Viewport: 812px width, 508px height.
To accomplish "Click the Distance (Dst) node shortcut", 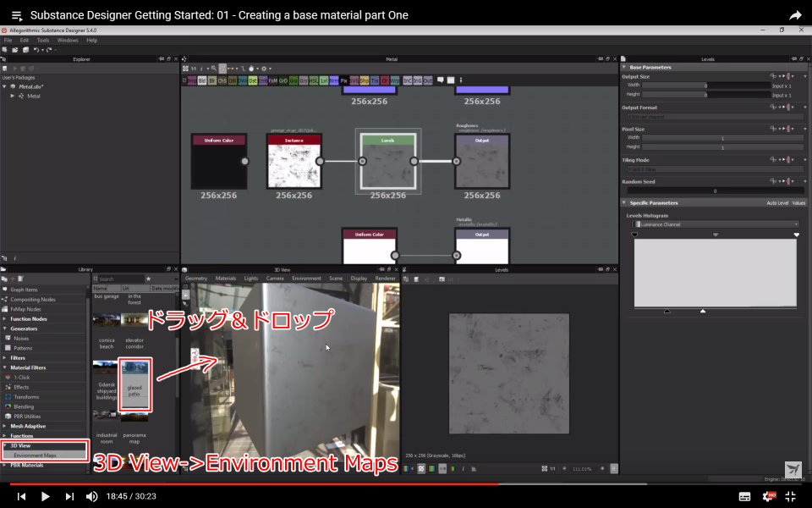I will pos(253,80).
